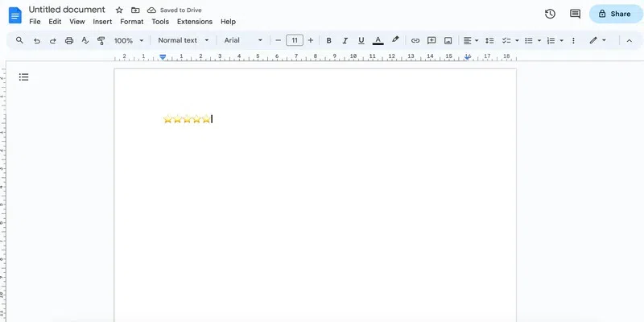The height and width of the screenshot is (322, 644).
Task: Insert an image
Action: (448, 41)
